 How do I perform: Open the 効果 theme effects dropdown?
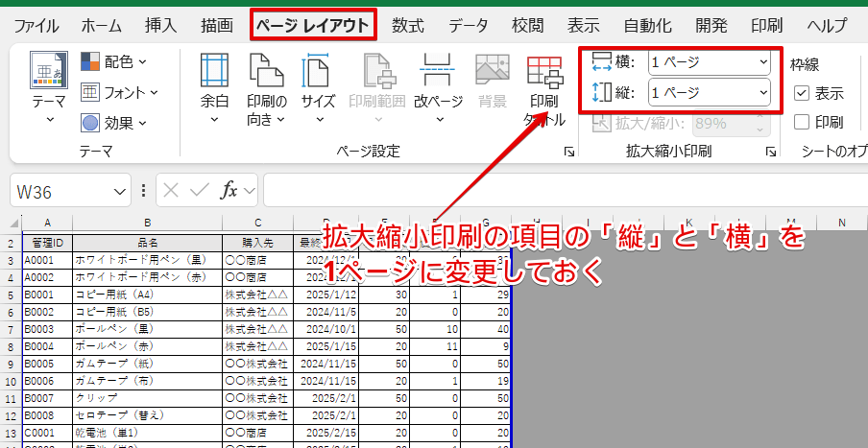coord(113,123)
